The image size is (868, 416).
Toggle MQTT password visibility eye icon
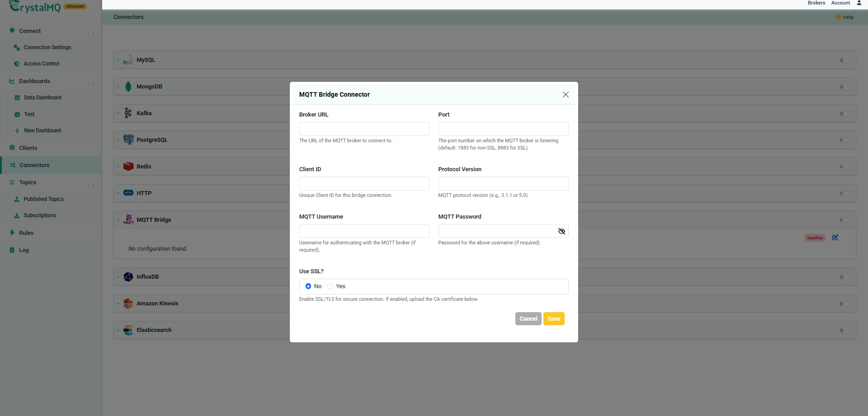561,231
